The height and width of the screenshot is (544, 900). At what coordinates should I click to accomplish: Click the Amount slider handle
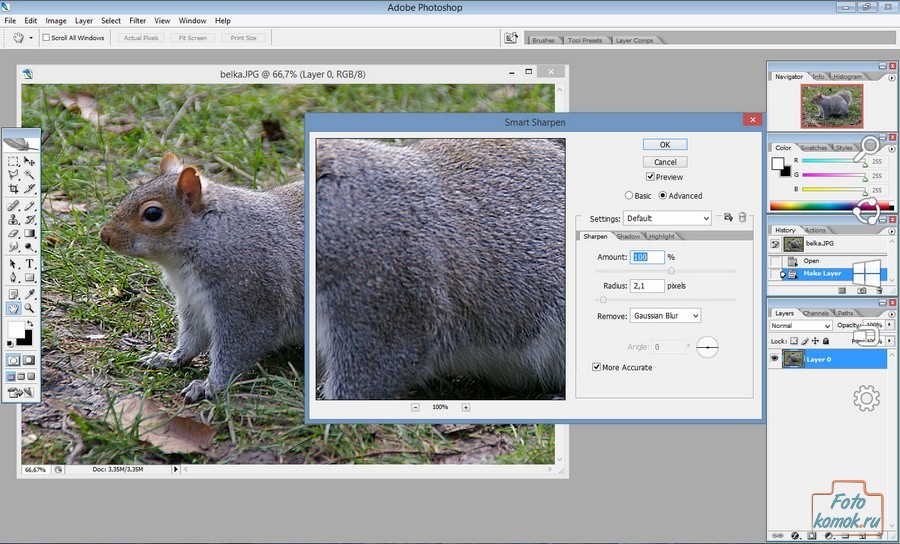[x=671, y=270]
